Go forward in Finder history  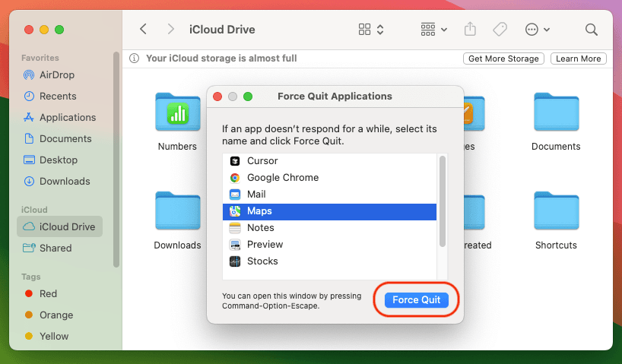[170, 29]
